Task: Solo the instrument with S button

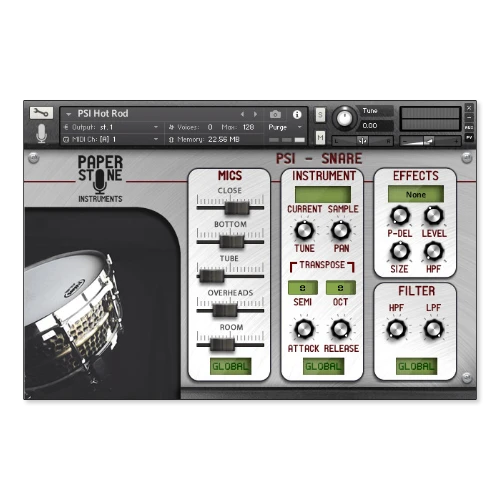Action: 320,115
